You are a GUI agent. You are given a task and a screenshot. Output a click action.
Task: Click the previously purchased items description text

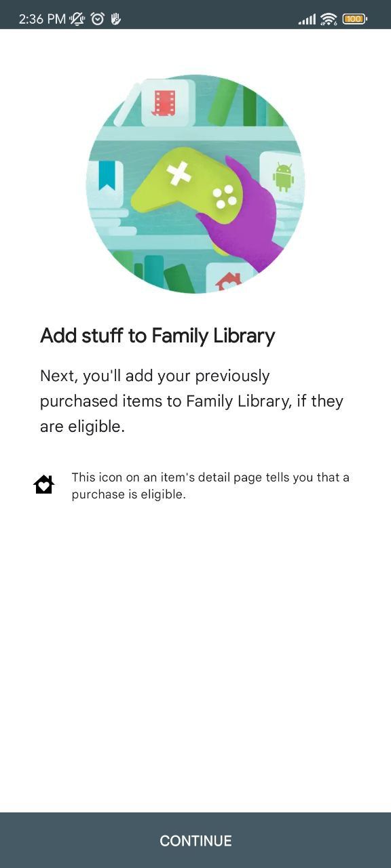click(x=192, y=400)
